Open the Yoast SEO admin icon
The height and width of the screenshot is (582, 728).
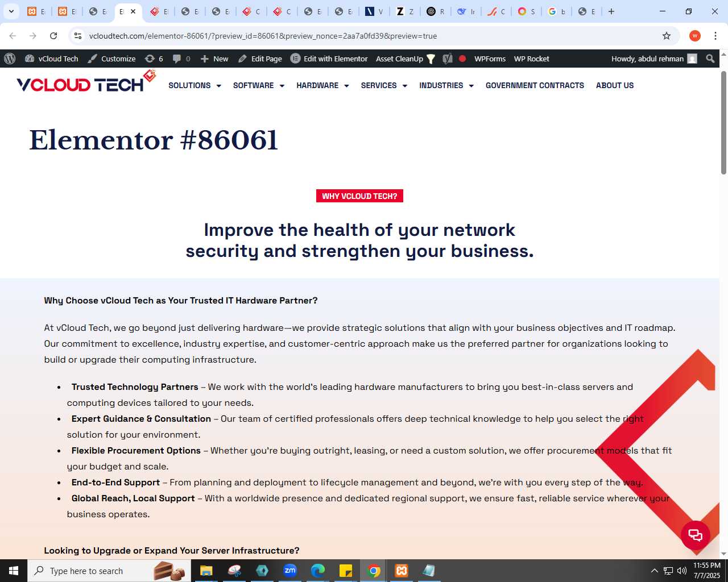(x=448, y=59)
